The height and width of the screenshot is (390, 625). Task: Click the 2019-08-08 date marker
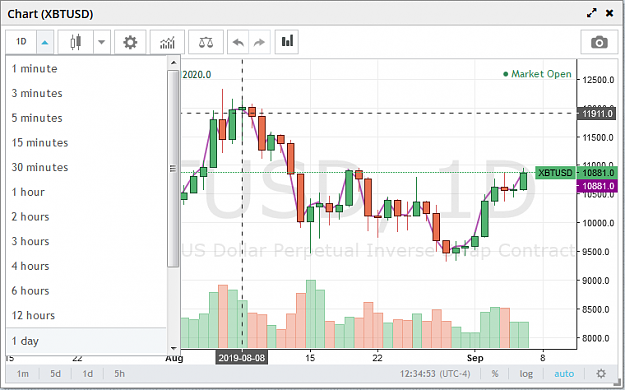(x=242, y=357)
